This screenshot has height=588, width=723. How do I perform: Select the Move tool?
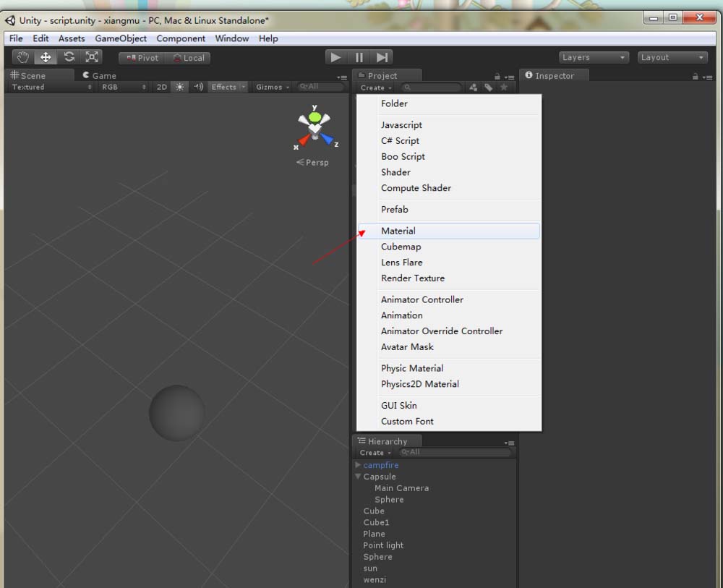[46, 57]
